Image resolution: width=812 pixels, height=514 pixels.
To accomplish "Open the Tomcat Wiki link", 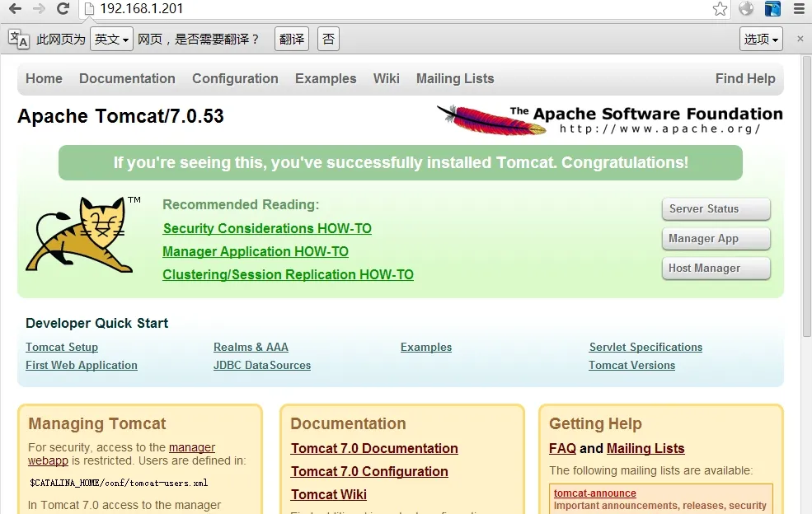I will pos(329,495).
